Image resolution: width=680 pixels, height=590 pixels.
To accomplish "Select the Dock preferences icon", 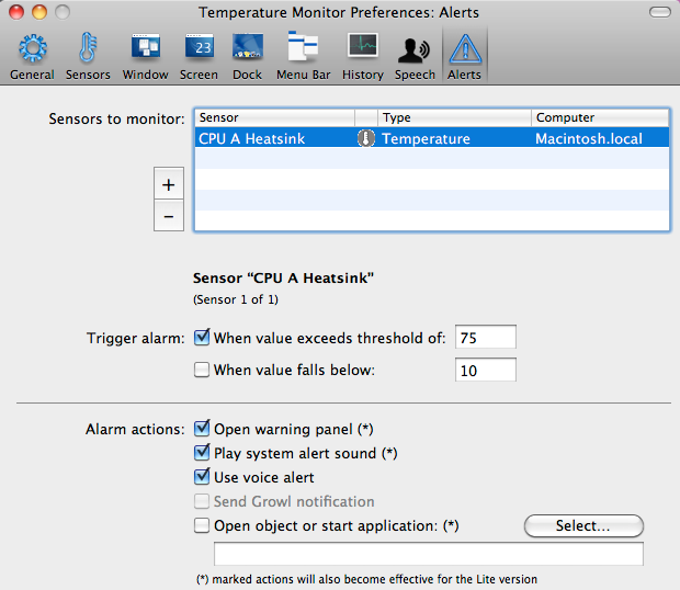I will (x=247, y=56).
